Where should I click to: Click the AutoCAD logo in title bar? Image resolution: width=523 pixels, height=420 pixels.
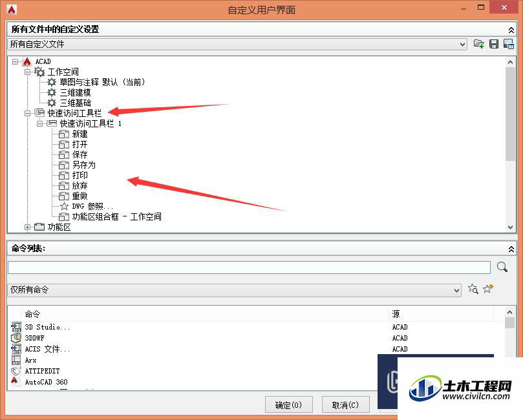[x=12, y=10]
